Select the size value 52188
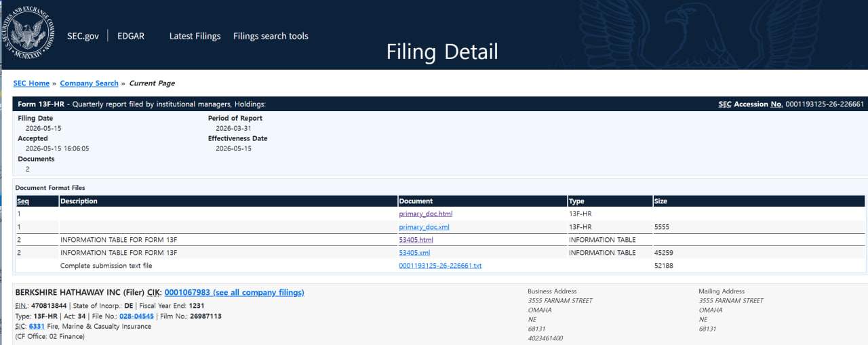 tap(664, 266)
